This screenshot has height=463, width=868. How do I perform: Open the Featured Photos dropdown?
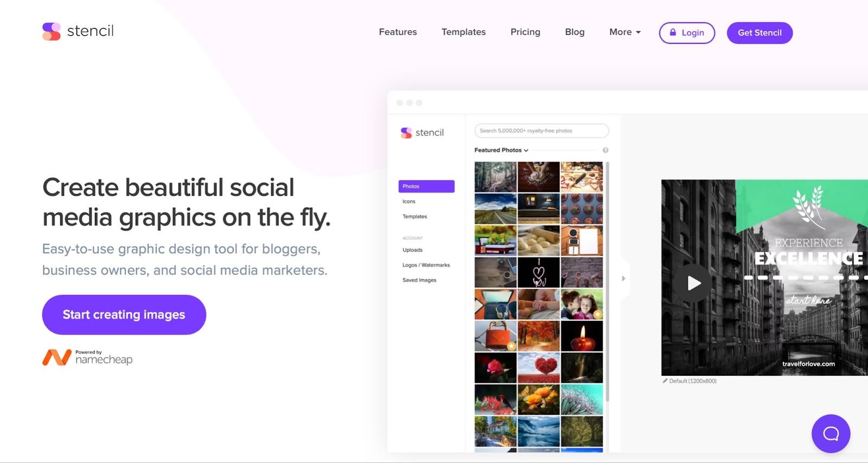501,150
